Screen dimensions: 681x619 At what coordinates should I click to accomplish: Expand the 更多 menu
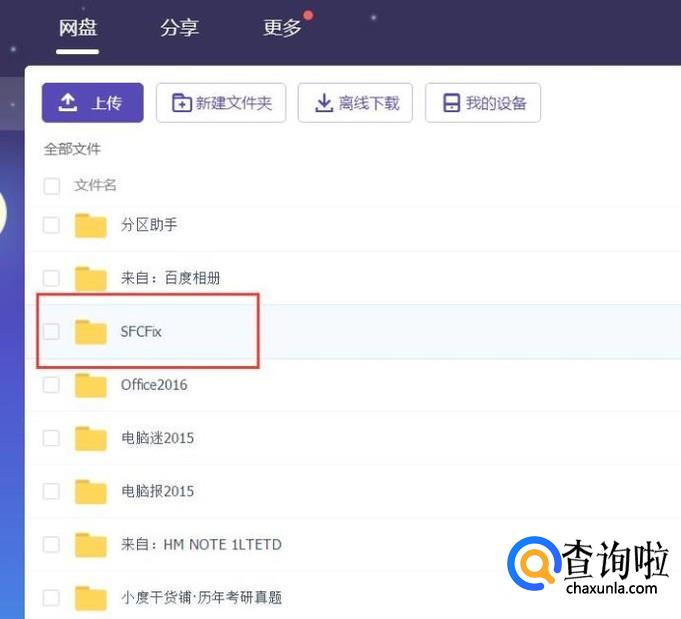pos(282,27)
